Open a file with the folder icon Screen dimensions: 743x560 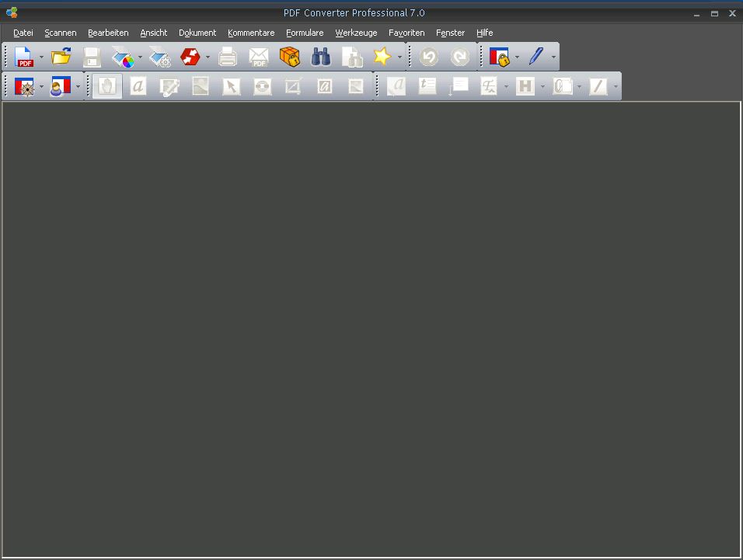[61, 57]
